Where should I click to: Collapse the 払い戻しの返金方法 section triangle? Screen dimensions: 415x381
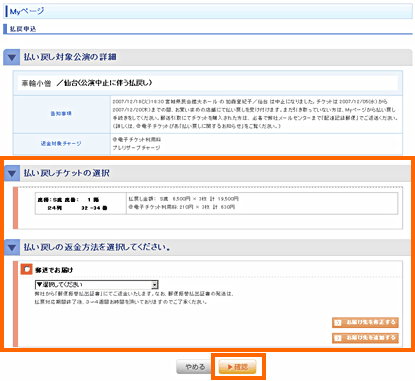pyautogui.click(x=12, y=248)
